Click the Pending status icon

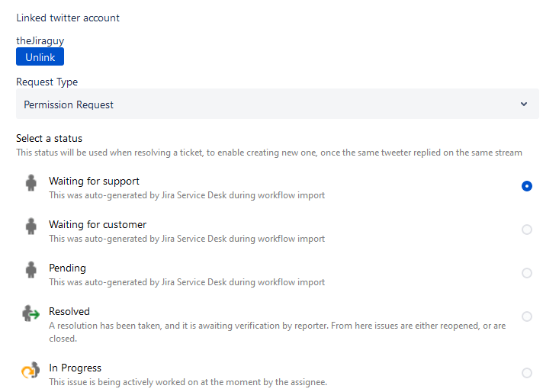31,271
